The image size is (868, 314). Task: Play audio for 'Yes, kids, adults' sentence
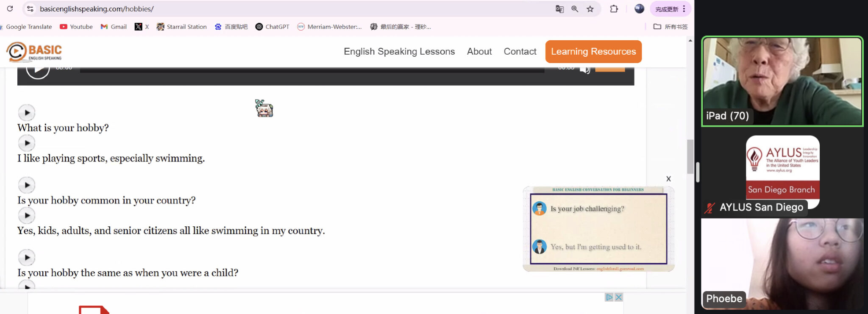pos(27,216)
